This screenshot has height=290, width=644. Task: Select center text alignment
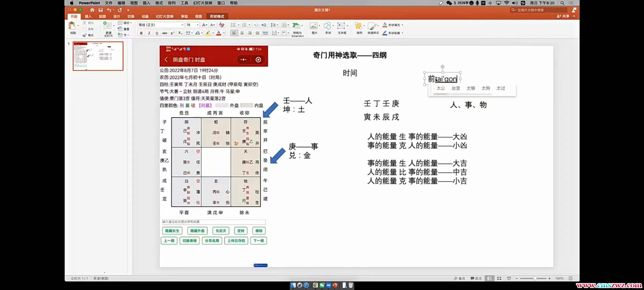pos(242,33)
